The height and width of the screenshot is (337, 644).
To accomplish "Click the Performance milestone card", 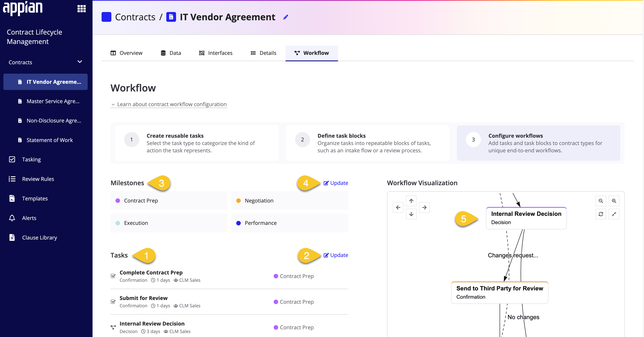I will point(290,223).
